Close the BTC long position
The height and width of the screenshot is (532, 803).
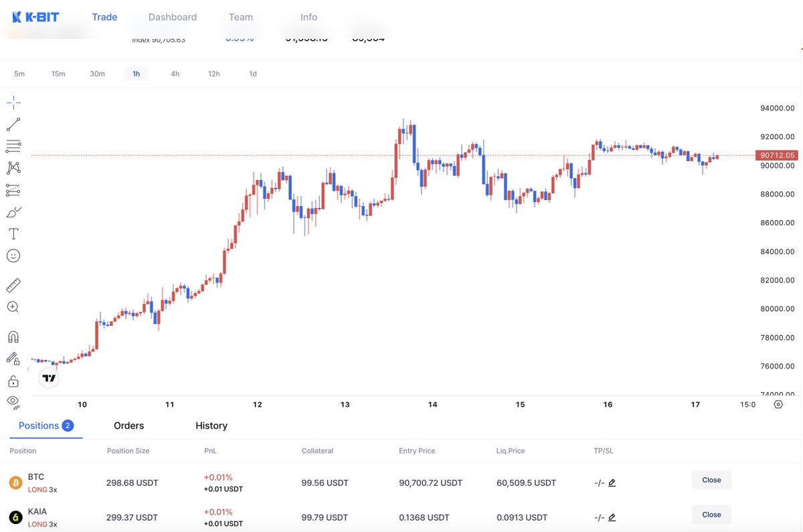711,480
